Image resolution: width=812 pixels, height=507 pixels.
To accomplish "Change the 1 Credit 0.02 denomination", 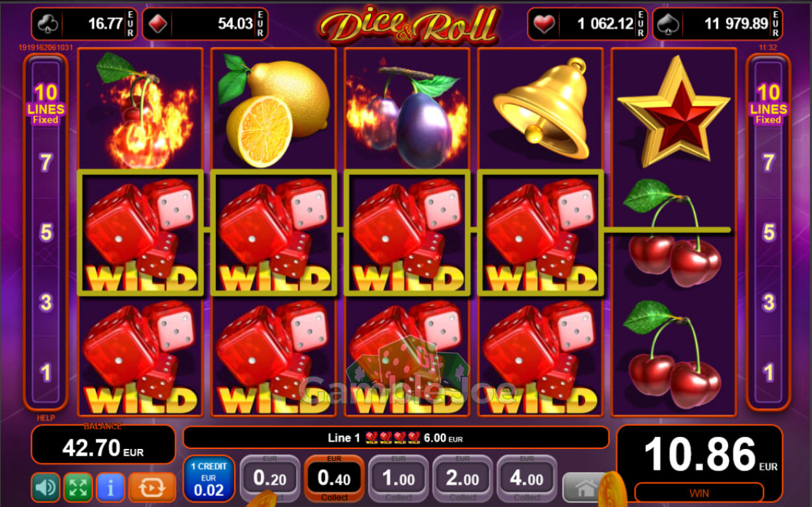I will coord(209,479).
